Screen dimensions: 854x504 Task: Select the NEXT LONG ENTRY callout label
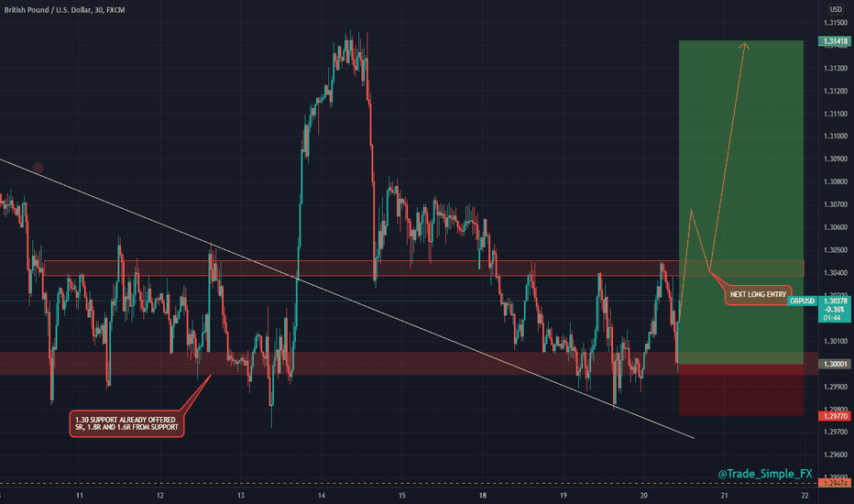point(758,294)
